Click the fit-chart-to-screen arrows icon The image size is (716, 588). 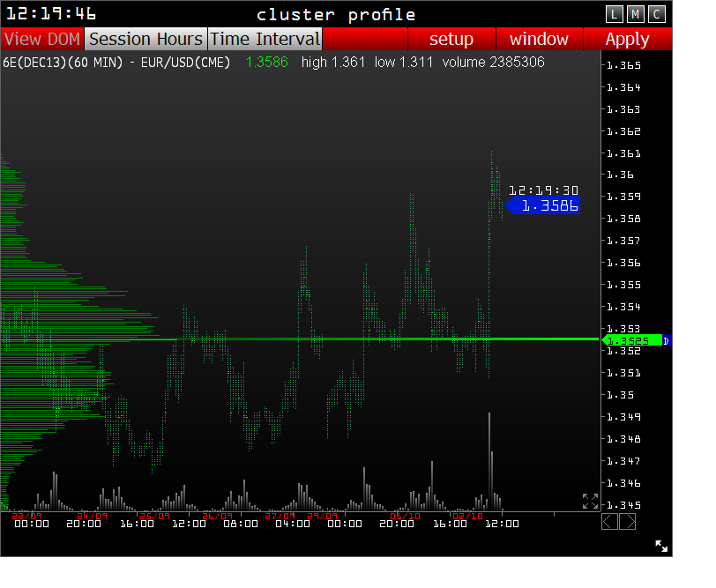(x=590, y=501)
